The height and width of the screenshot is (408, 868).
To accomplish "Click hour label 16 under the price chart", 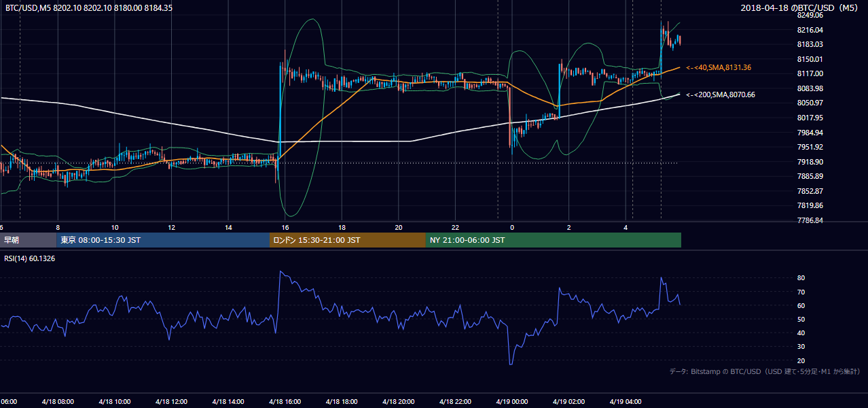I will pyautogui.click(x=285, y=227).
